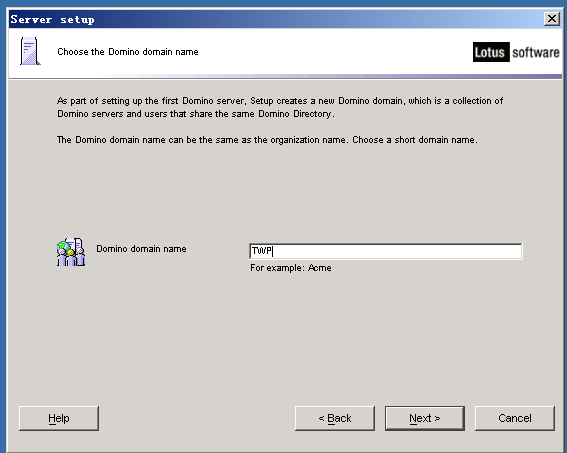567x453 pixels.
Task: Close the Server setup dialog
Action: (x=552, y=18)
